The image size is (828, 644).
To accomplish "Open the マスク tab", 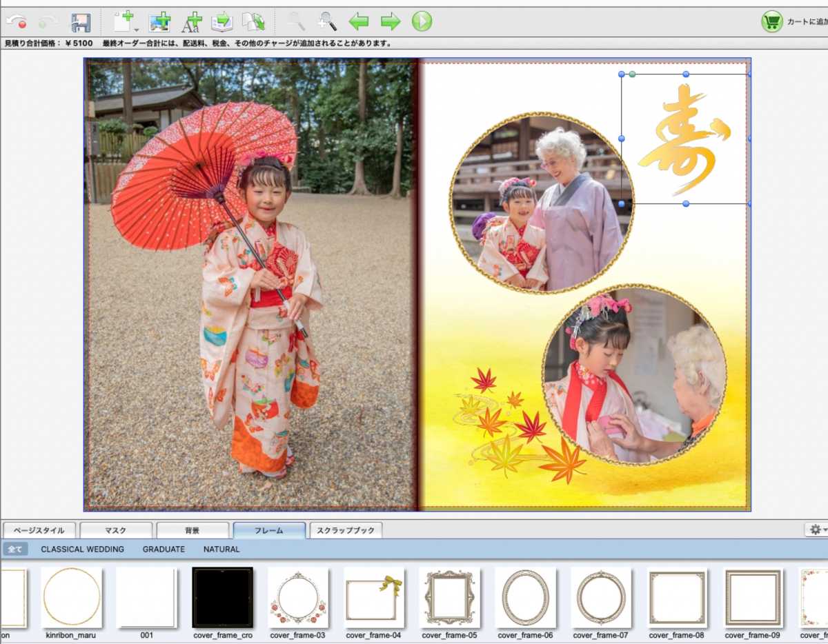I will point(115,530).
